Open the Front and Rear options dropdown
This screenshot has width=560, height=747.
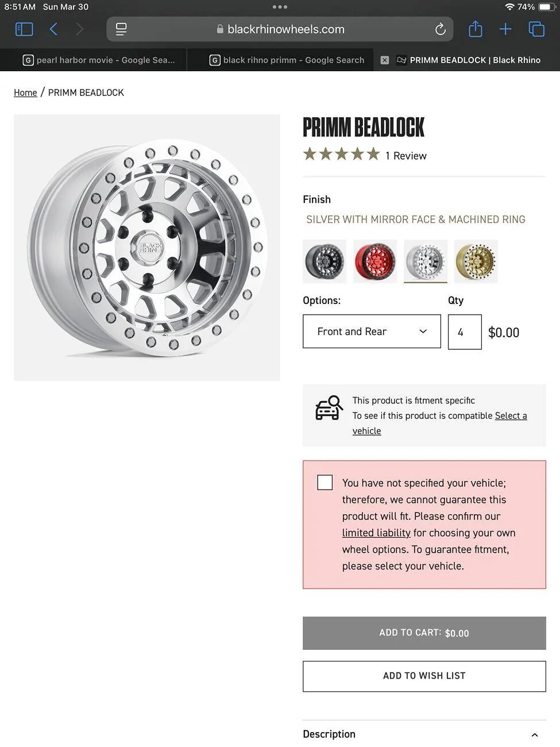point(372,331)
